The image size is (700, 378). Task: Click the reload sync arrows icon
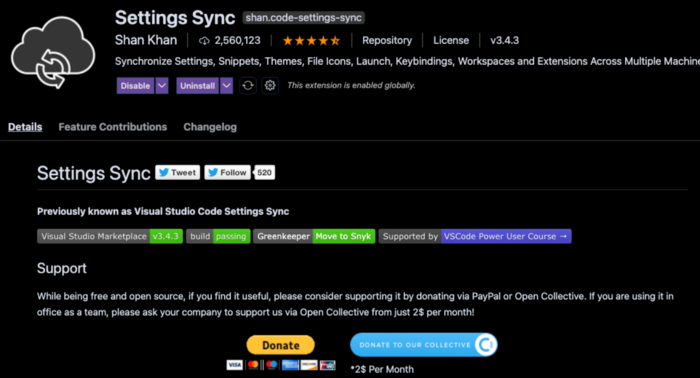[248, 86]
